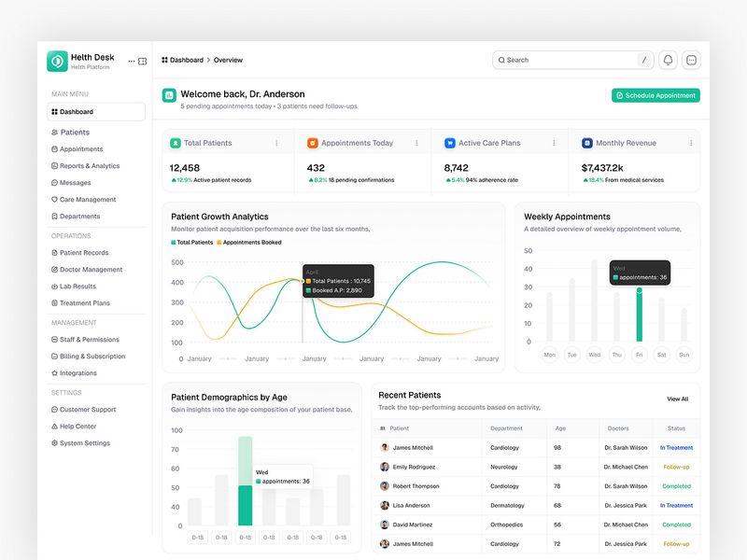Click the search slash shortcut badge
Image resolution: width=747 pixels, height=560 pixels.
[644, 60]
